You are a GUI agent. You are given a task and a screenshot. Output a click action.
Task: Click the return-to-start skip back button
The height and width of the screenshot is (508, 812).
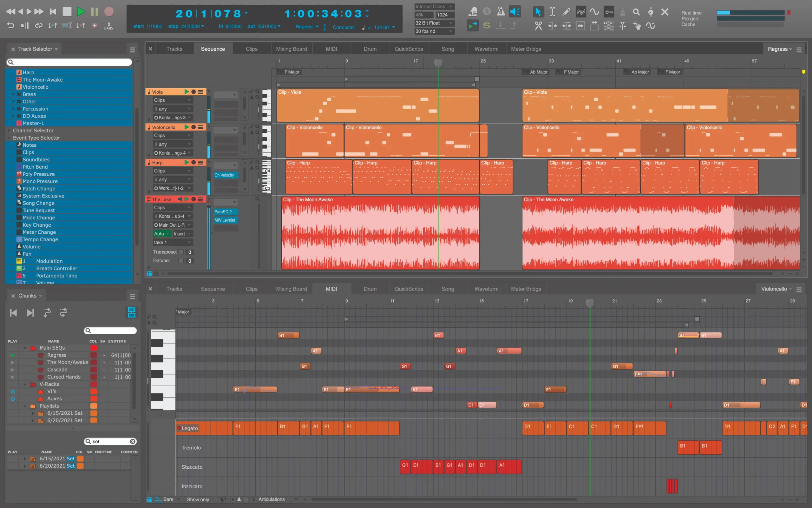tap(53, 12)
